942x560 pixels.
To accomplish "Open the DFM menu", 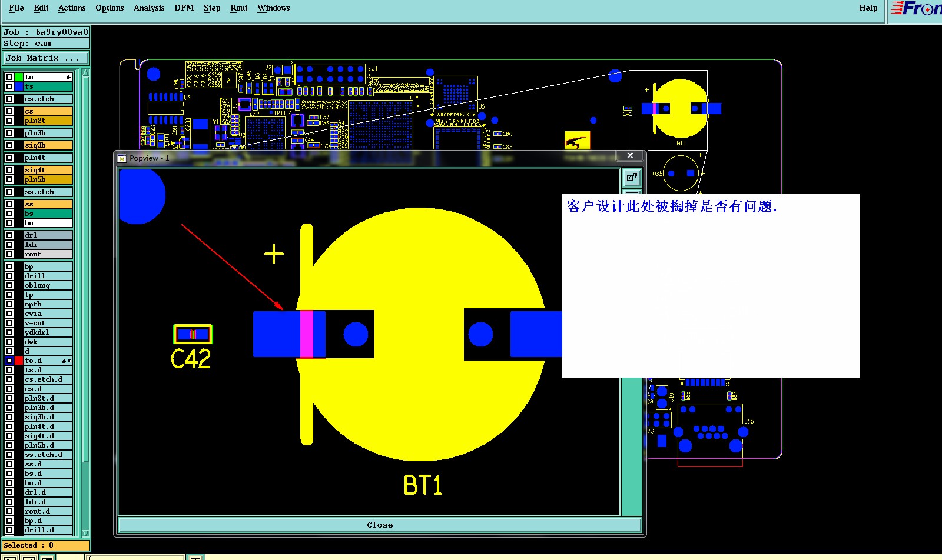I will tap(184, 8).
